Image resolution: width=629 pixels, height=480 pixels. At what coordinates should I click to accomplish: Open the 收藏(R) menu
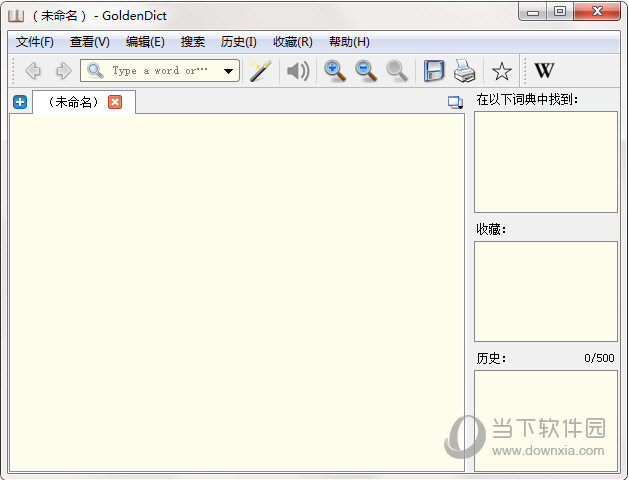292,42
